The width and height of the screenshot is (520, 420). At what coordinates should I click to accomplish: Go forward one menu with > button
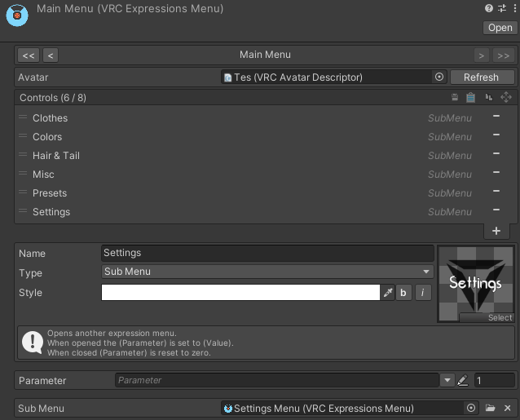[481, 55]
